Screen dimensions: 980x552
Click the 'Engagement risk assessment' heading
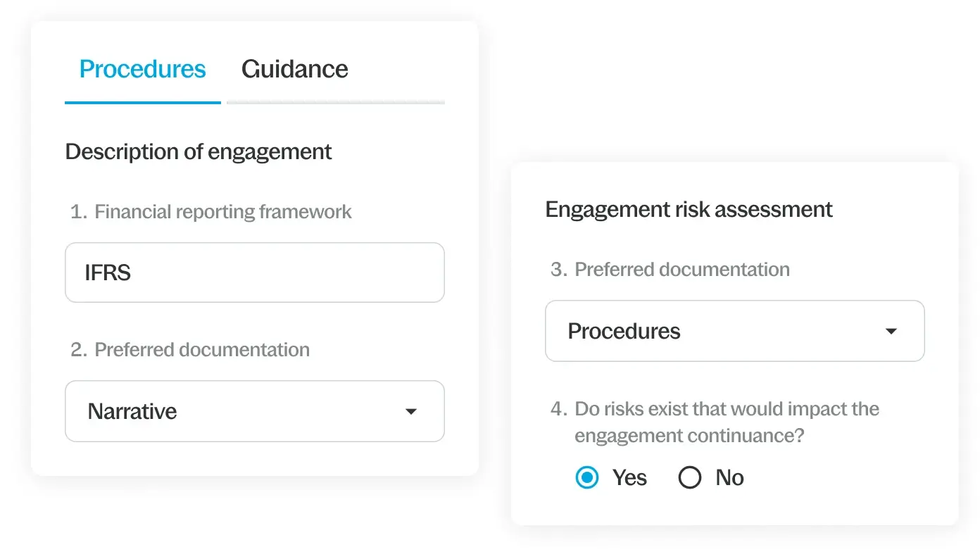tap(689, 210)
